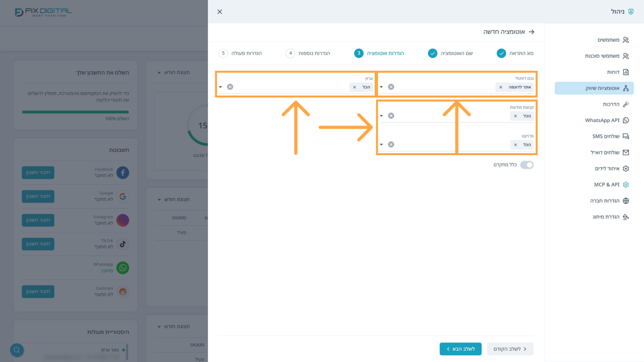Click the back arrow beside אוטומציה חדשה
The image size is (644, 362).
click(x=532, y=32)
